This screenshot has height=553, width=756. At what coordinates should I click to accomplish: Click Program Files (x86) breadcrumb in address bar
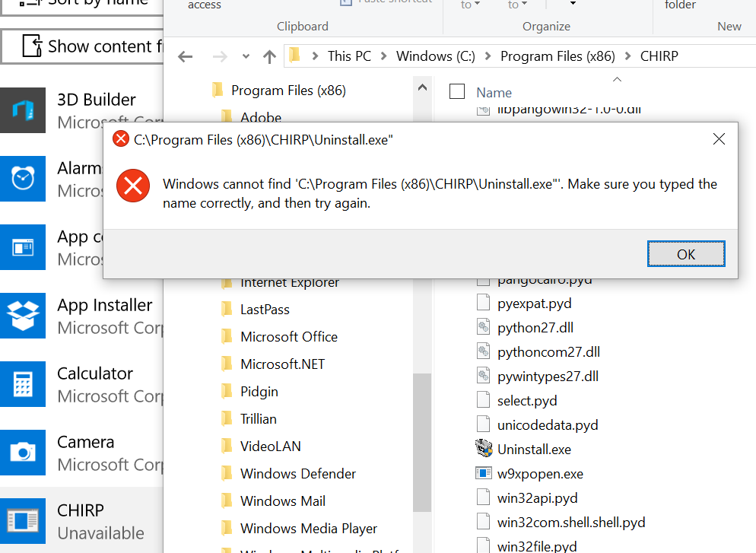coord(557,56)
